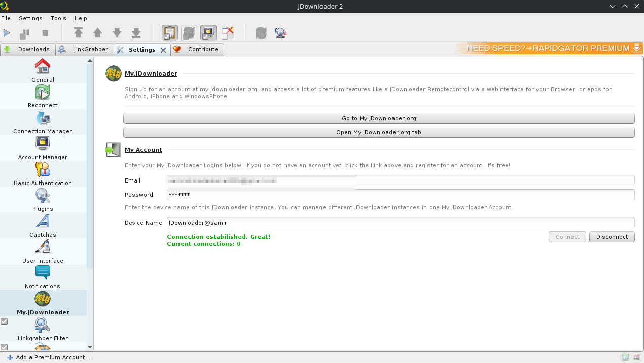Click the Disconnect button
Screen dimensions: 644x363
pyautogui.click(x=612, y=237)
